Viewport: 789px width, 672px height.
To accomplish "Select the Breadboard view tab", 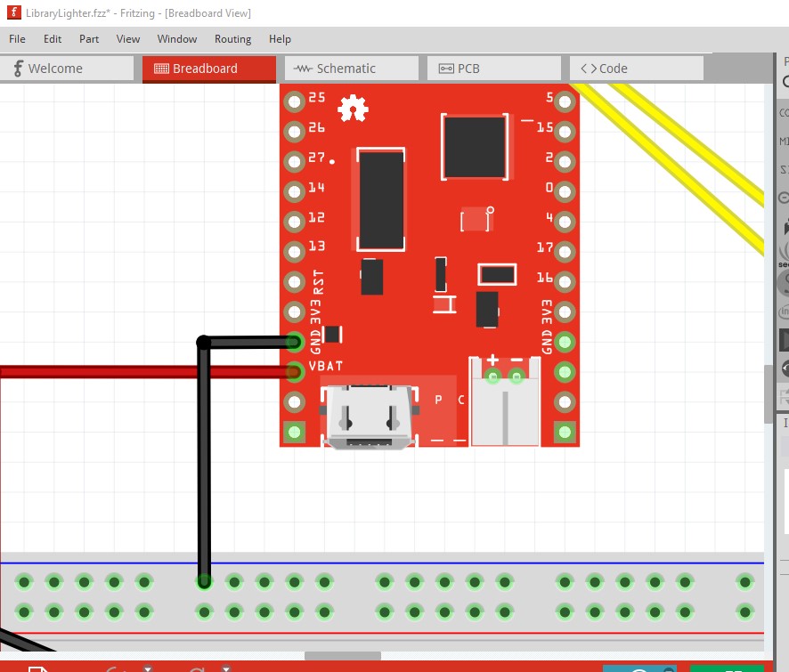I will click(x=209, y=69).
